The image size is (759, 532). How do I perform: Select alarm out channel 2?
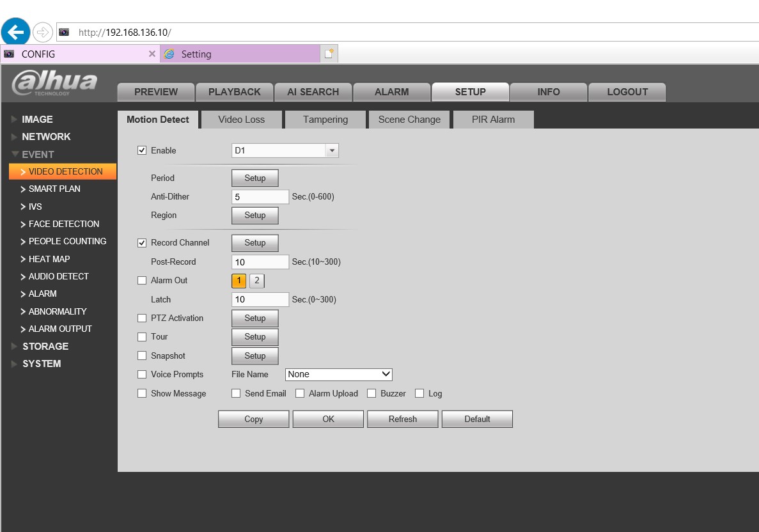(256, 281)
